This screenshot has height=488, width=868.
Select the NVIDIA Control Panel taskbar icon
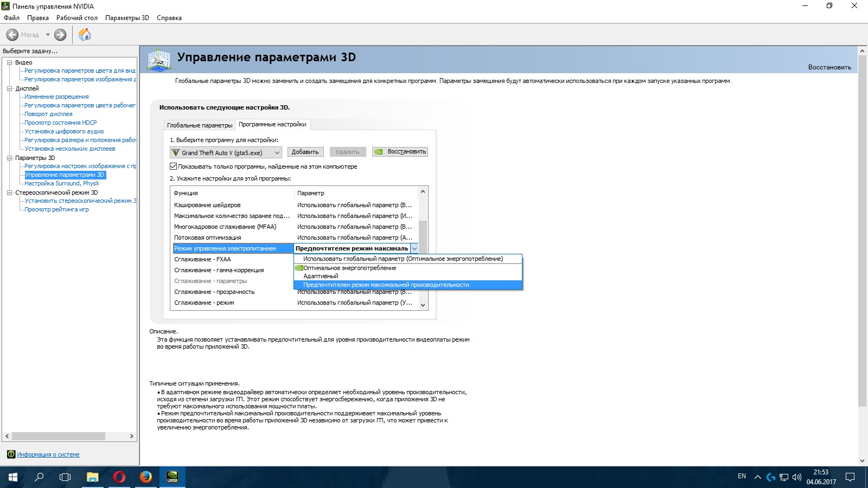tap(173, 477)
